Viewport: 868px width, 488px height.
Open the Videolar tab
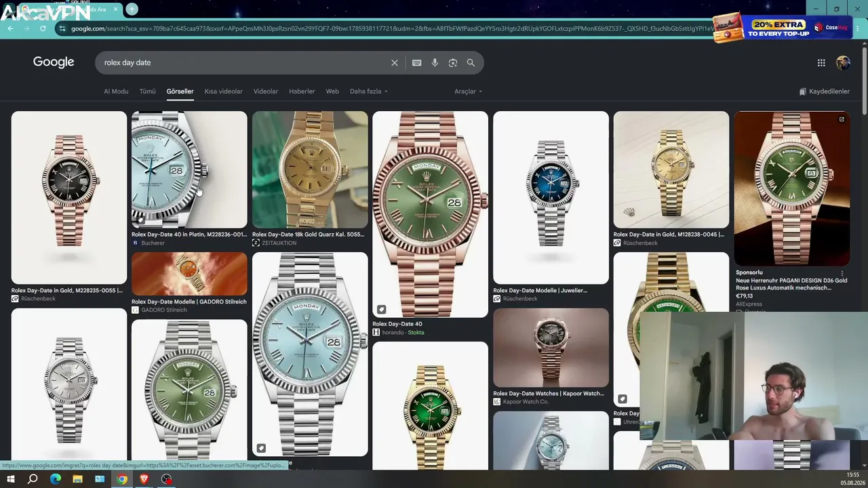(266, 91)
